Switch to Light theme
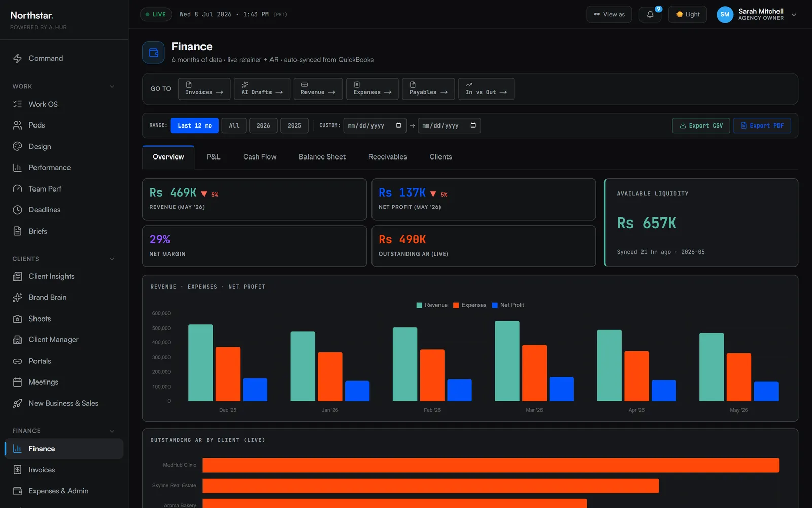812x508 pixels. (x=688, y=14)
